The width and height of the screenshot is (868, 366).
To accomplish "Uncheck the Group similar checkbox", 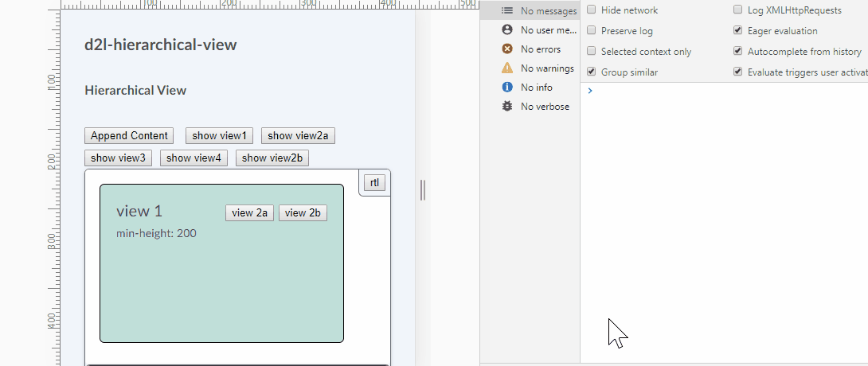I will (x=591, y=72).
